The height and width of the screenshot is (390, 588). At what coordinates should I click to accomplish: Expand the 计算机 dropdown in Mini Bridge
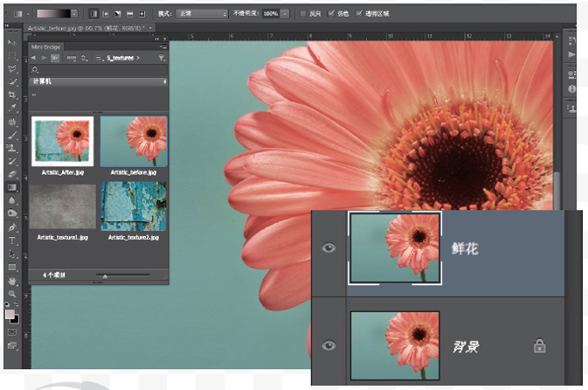tap(98, 81)
